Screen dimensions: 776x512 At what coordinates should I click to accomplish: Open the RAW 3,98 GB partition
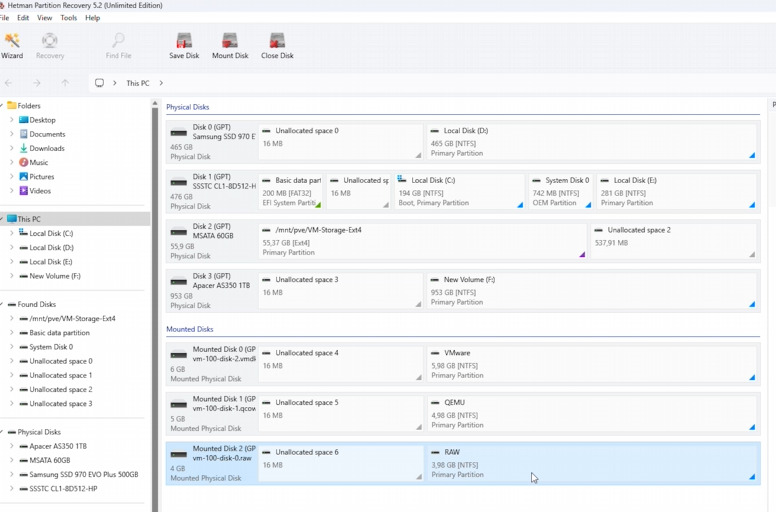click(x=592, y=463)
